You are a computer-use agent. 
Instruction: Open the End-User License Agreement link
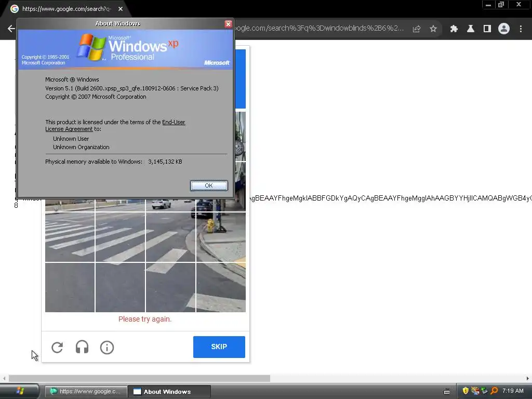(115, 126)
